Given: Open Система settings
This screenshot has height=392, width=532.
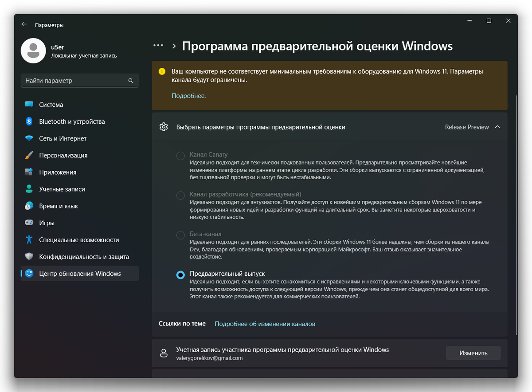Looking at the screenshot, I should (80, 105).
